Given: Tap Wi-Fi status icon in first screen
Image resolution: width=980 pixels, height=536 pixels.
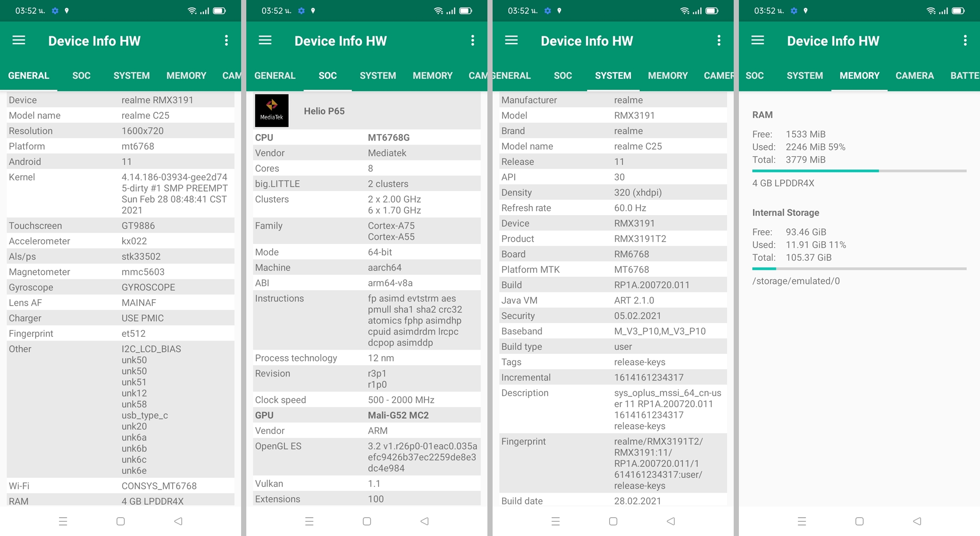Looking at the screenshot, I should [192, 10].
